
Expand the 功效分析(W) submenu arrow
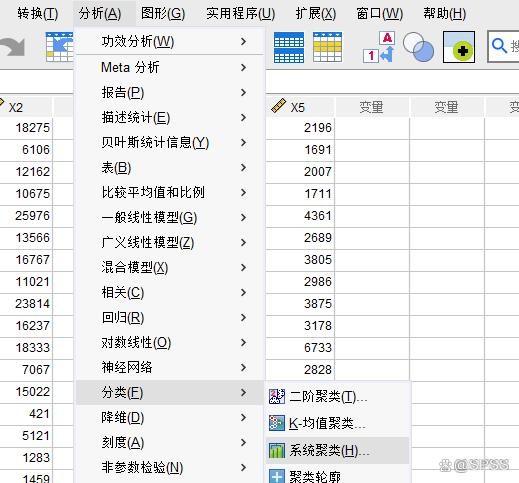tap(244, 42)
